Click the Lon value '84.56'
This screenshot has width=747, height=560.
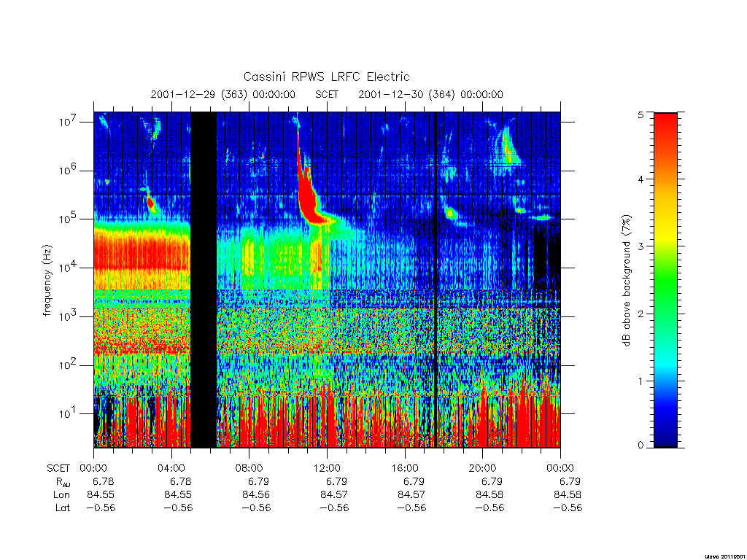256,495
